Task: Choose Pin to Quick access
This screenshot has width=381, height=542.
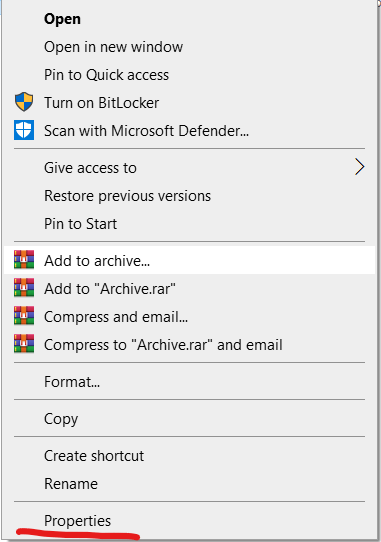Action: coord(189,75)
